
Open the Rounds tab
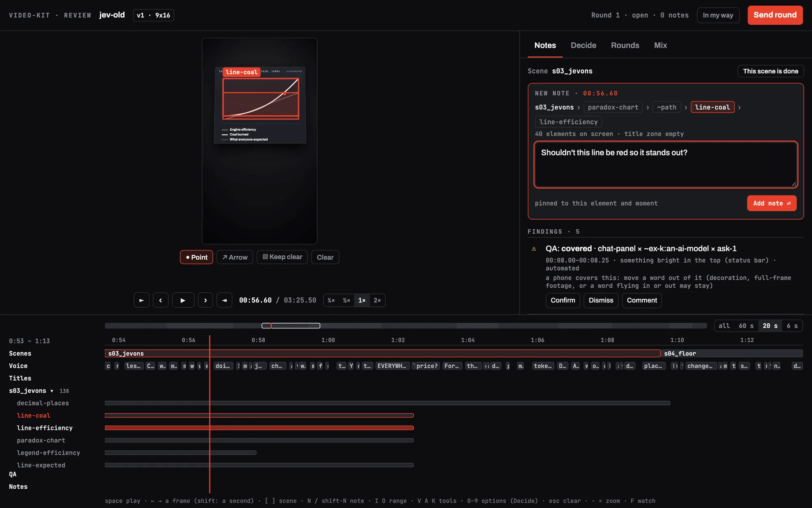[x=625, y=46]
